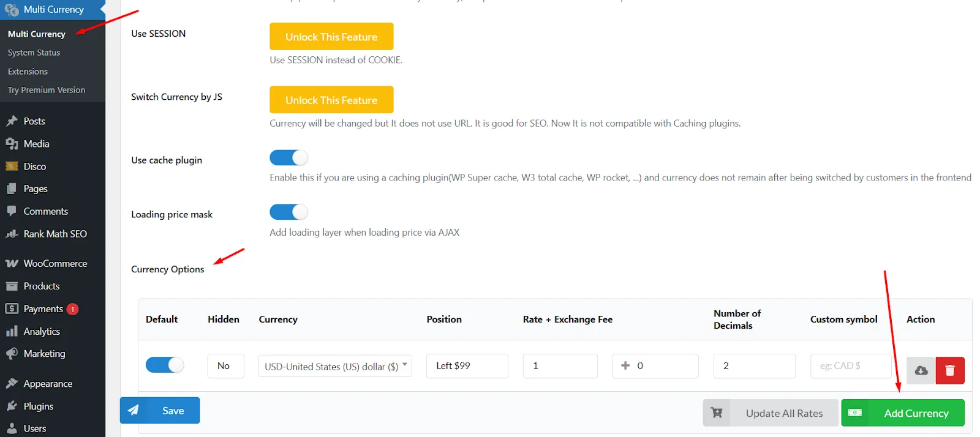Click the 'Use cache plugin' label
The image size is (980, 437).
tap(167, 160)
